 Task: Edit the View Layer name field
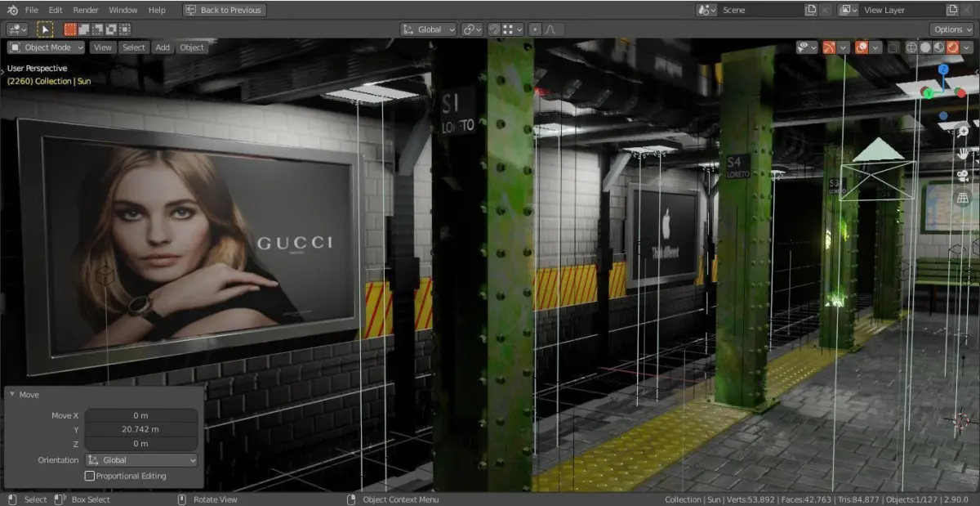pos(902,10)
